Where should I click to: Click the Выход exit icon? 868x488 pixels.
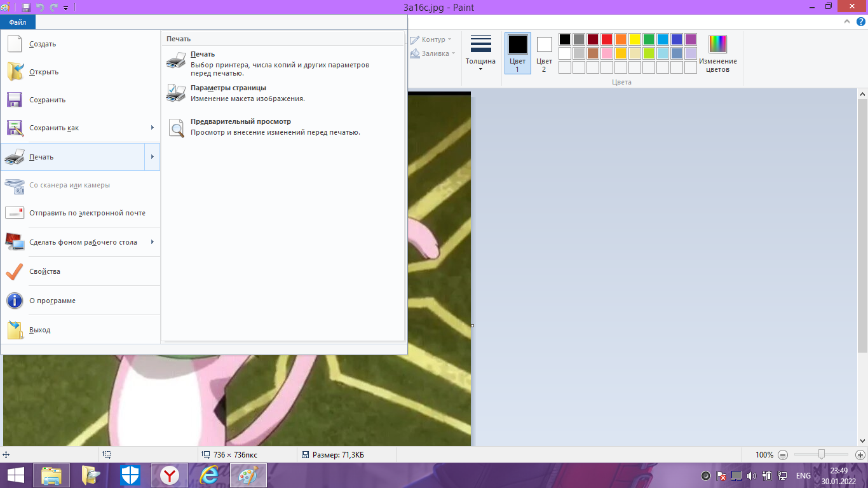[x=15, y=330]
